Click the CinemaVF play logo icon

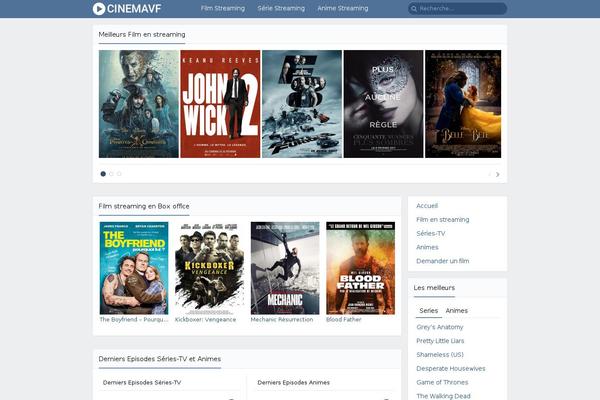99,8
